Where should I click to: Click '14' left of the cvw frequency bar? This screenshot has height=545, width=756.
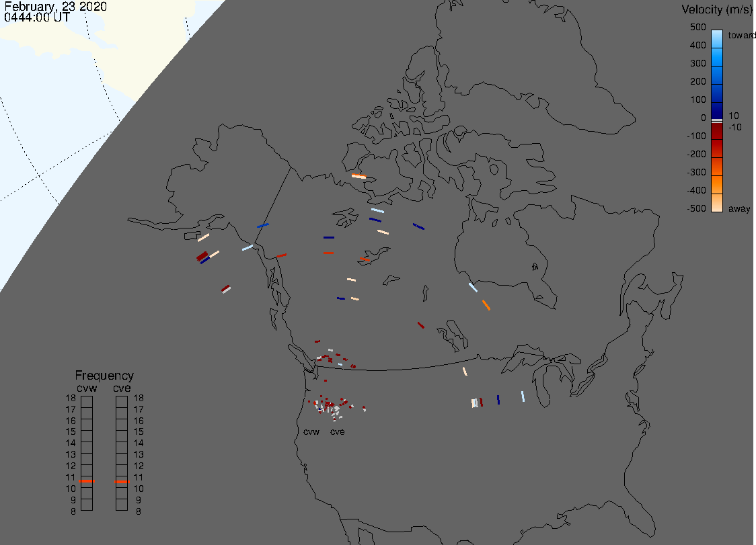pos(71,444)
